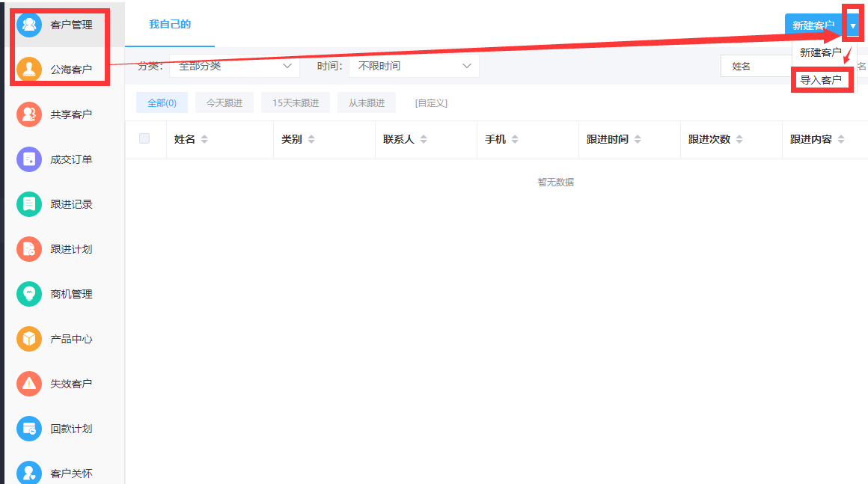Screen dimensions: 868x484
Task: Sort by 跟进次数 column arrows
Action: tap(739, 139)
